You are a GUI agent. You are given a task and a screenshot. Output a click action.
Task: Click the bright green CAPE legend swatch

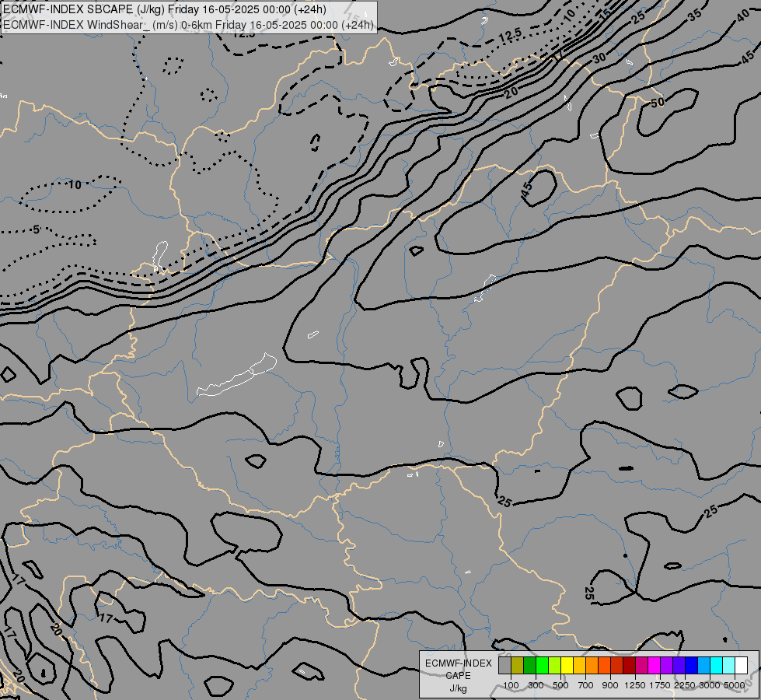[x=542, y=665]
